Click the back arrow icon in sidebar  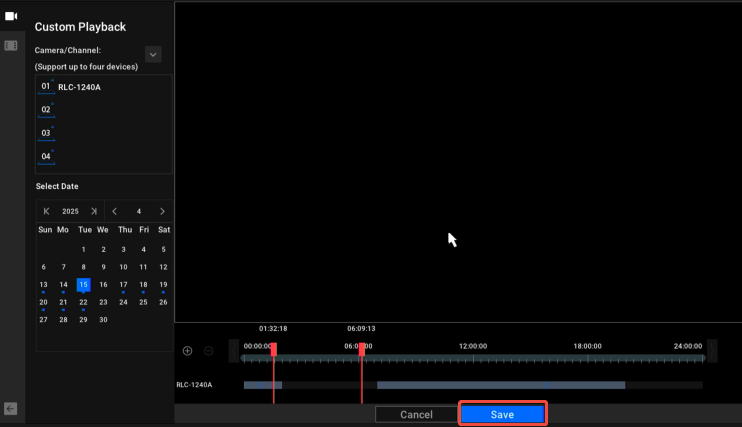[10, 409]
